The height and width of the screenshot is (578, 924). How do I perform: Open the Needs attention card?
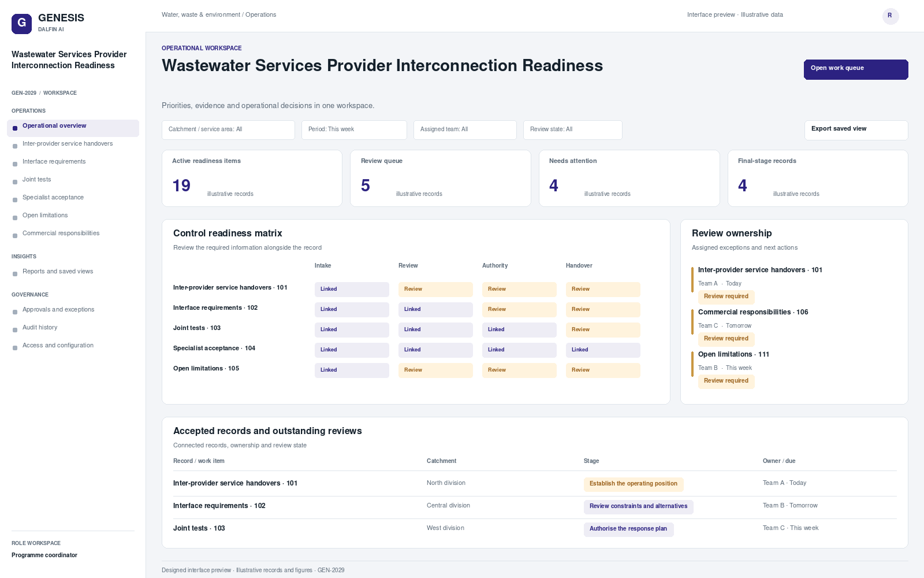[629, 178]
